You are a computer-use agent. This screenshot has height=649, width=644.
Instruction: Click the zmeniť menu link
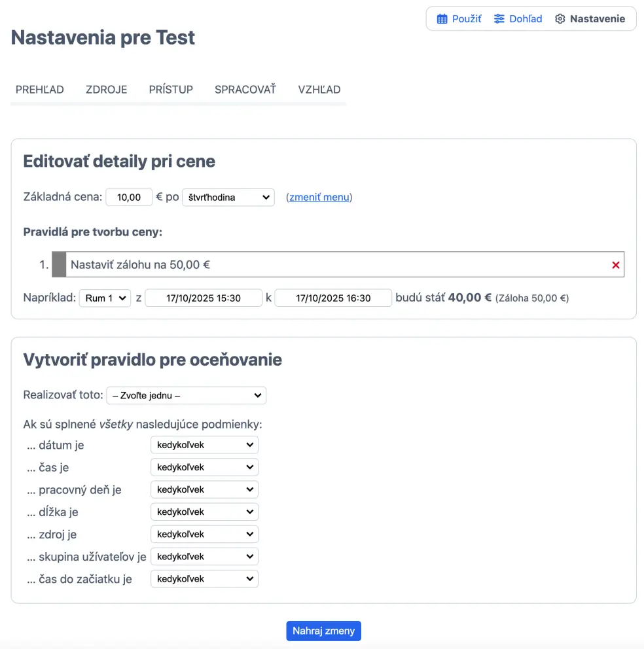tap(319, 197)
